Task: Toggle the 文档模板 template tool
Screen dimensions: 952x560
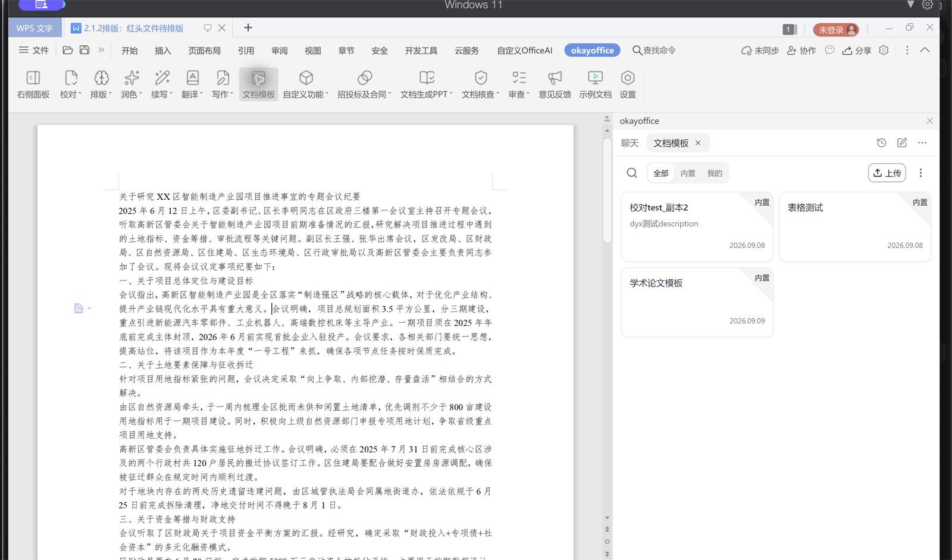Action: click(x=259, y=84)
